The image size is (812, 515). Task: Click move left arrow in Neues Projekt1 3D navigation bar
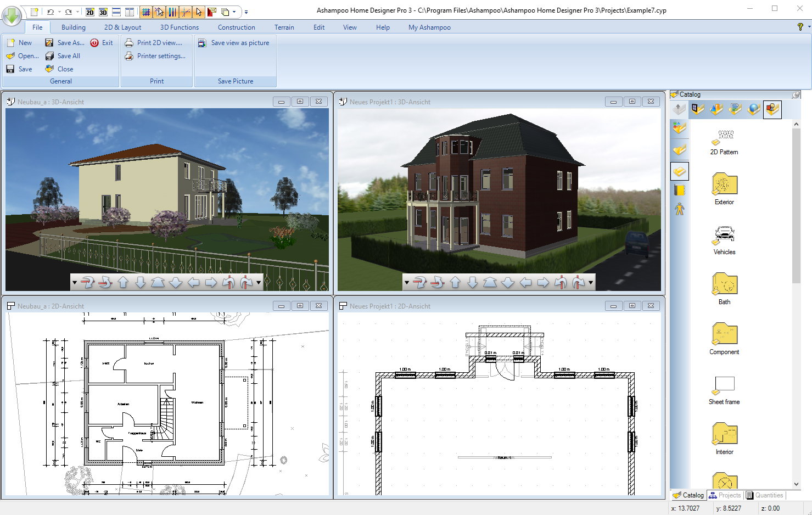coord(525,282)
